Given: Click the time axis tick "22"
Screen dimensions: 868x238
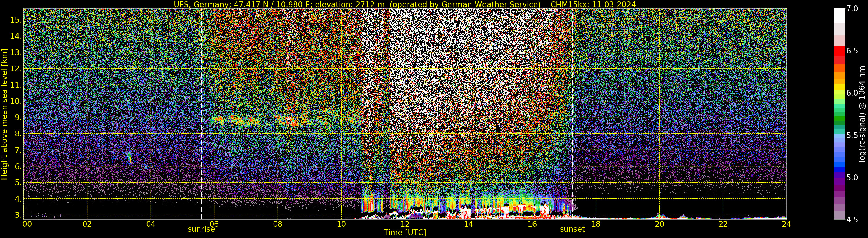Looking at the screenshot, I should pyautogui.click(x=723, y=224).
